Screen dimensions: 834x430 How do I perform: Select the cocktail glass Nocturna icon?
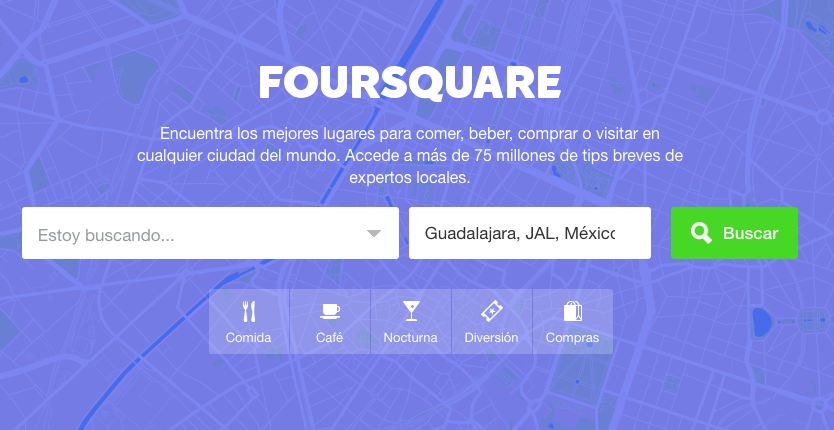tap(410, 311)
